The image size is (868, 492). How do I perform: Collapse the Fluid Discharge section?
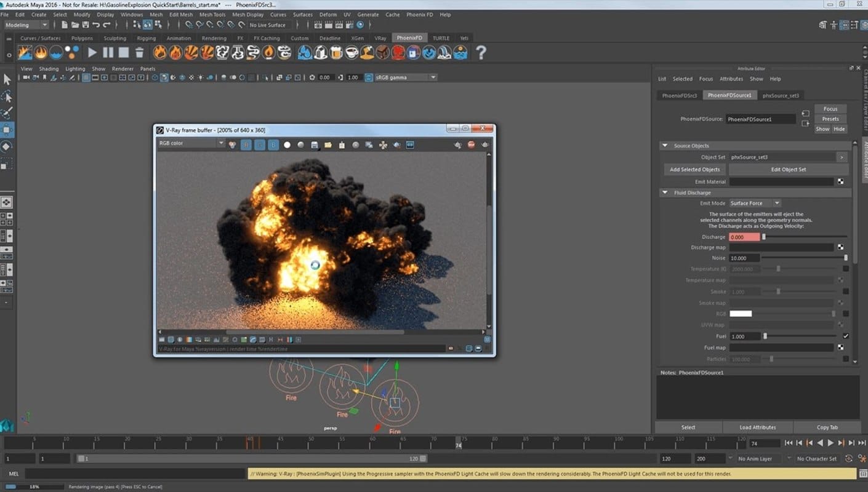(665, 192)
